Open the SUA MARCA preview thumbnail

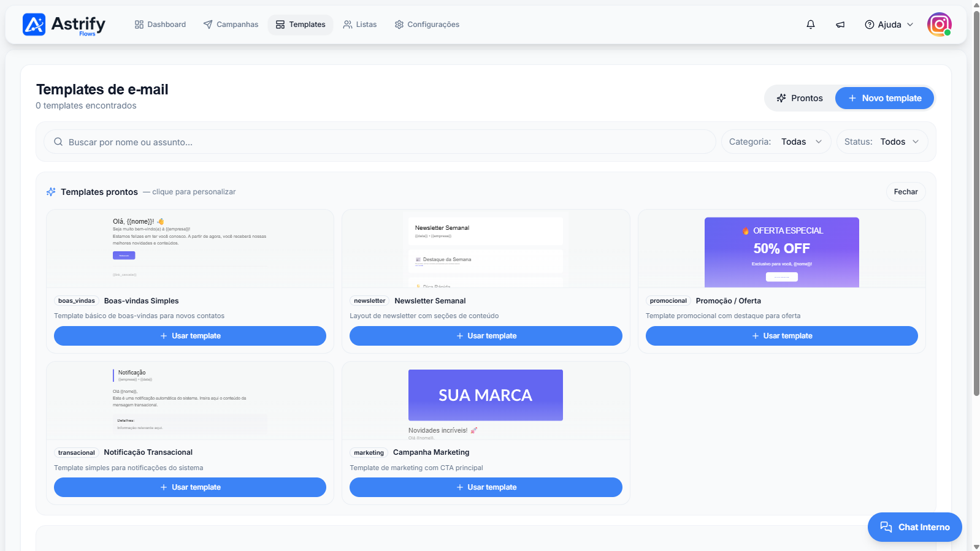coord(486,401)
